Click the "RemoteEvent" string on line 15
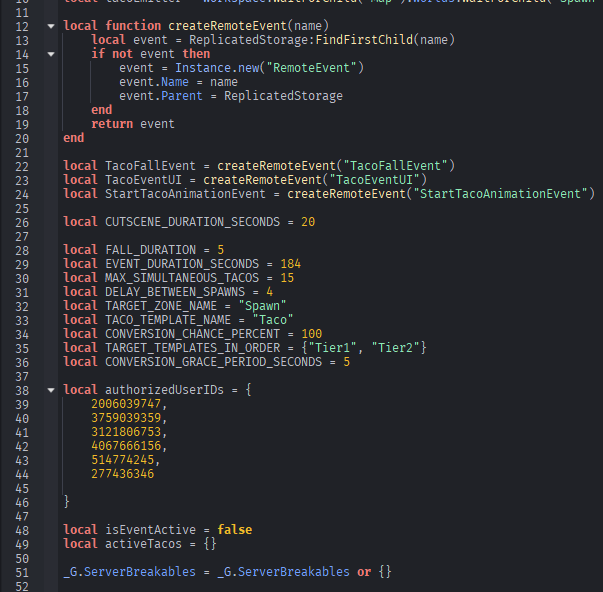This screenshot has height=592, width=603. pyautogui.click(x=311, y=68)
